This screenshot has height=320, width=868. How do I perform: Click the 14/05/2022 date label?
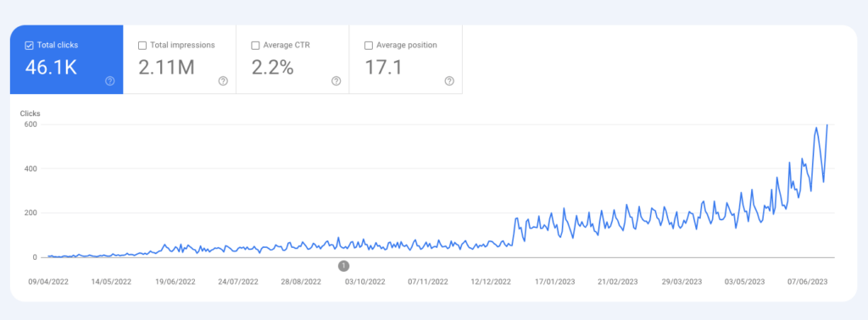(x=111, y=281)
